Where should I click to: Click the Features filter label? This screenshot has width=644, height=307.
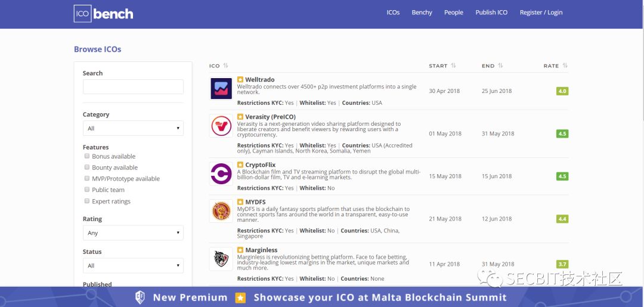(95, 147)
